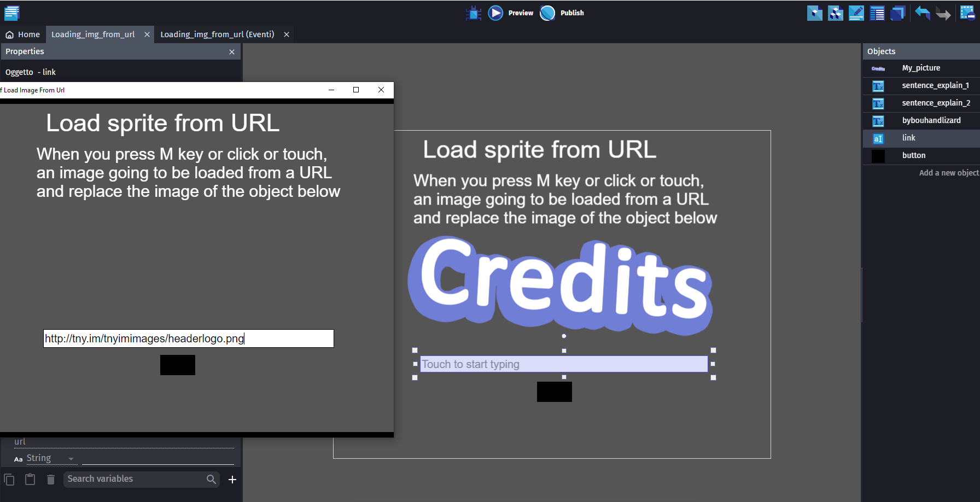This screenshot has width=980, height=502.
Task: Click the Search variables field
Action: coord(135,479)
